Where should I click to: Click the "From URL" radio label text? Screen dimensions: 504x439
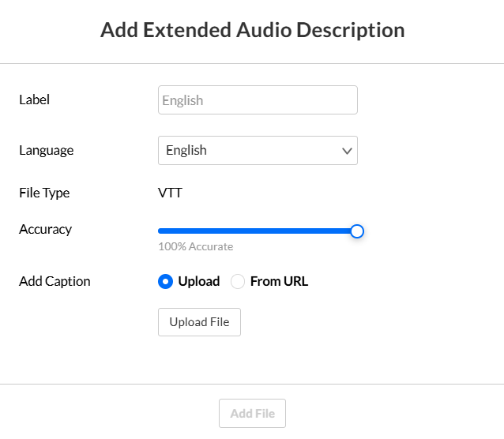click(x=279, y=281)
